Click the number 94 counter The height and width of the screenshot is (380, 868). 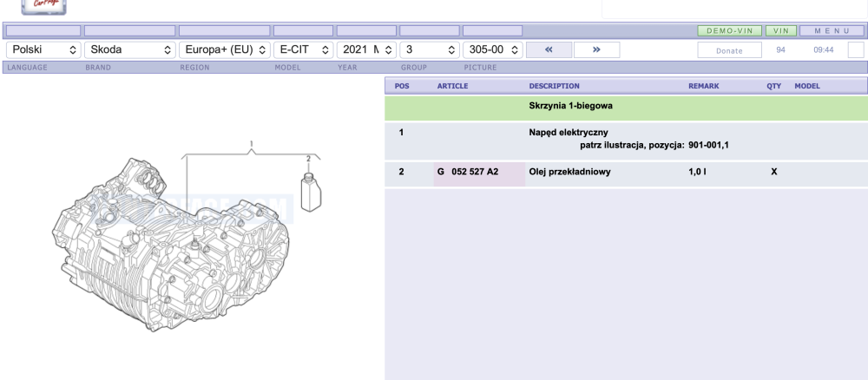780,50
